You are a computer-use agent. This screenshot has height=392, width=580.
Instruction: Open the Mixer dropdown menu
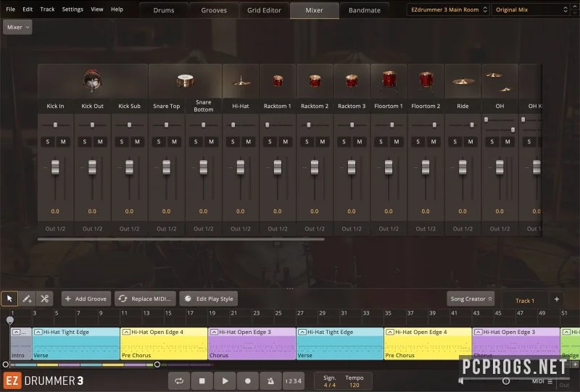[x=17, y=27]
